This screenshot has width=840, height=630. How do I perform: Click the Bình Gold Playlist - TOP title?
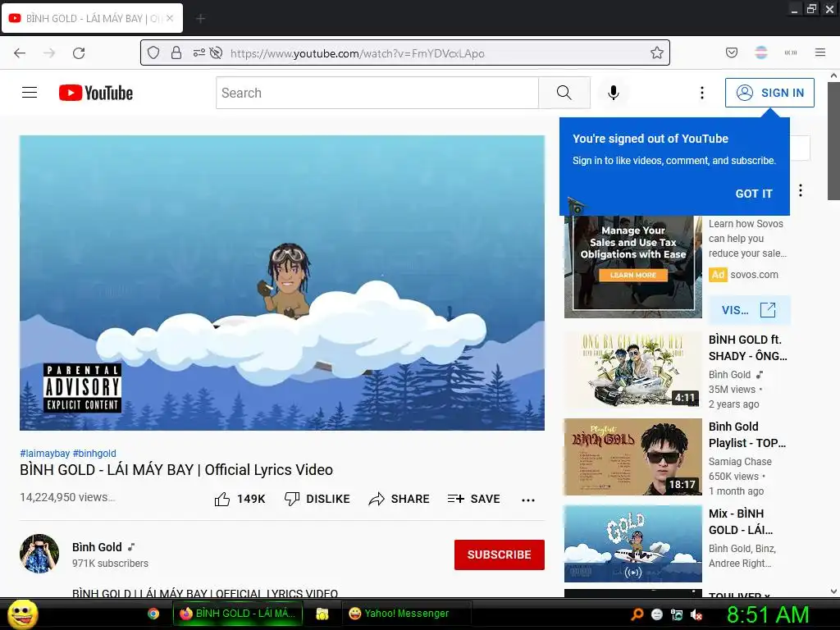point(746,435)
